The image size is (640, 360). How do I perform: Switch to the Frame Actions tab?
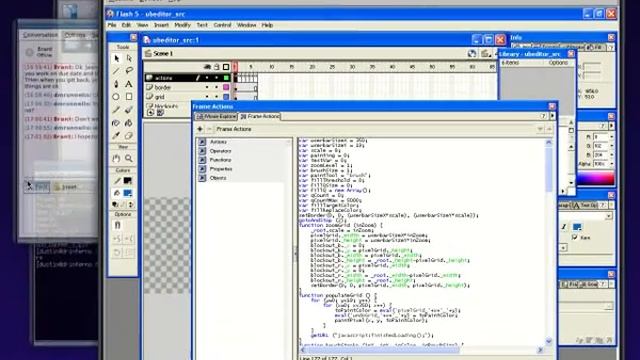pyautogui.click(x=260, y=117)
